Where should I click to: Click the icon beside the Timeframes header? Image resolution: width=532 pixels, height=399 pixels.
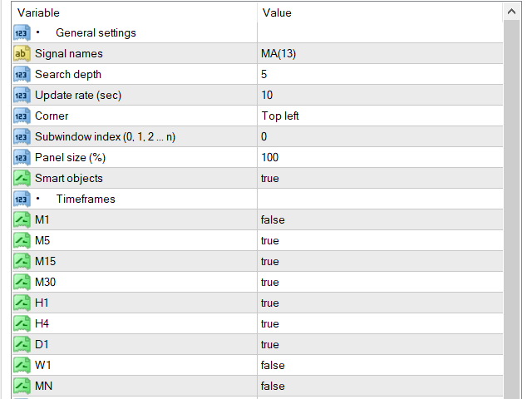(x=22, y=199)
